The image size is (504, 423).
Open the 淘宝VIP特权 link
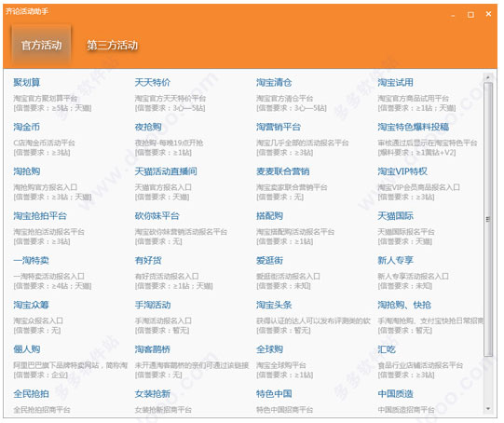[x=402, y=171]
